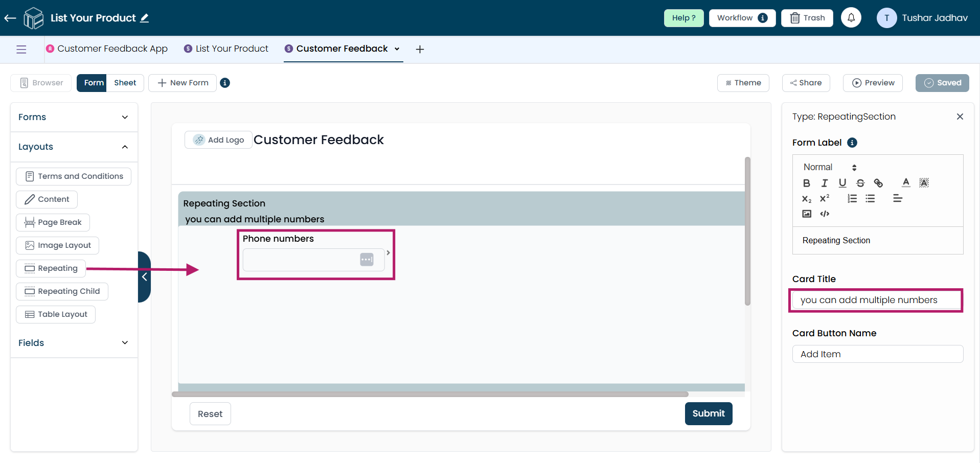
Task: Click the insert link icon
Action: click(x=878, y=183)
